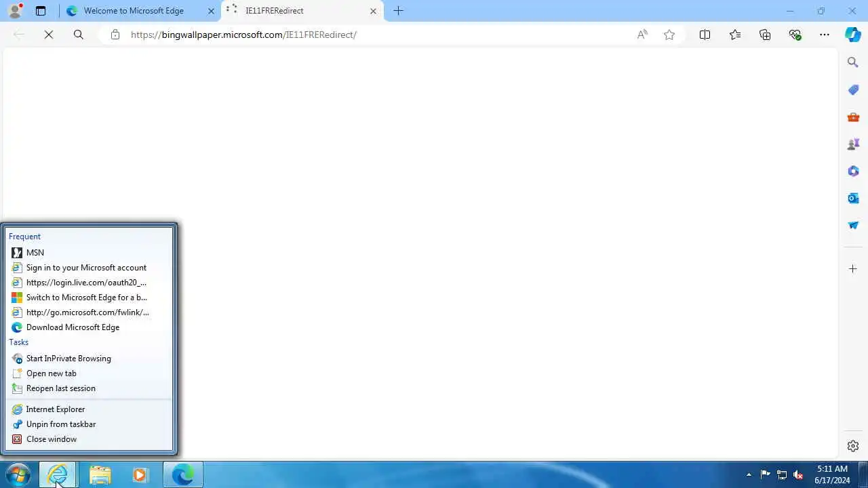Open Browser essentials icon
868x488 pixels.
coord(795,35)
